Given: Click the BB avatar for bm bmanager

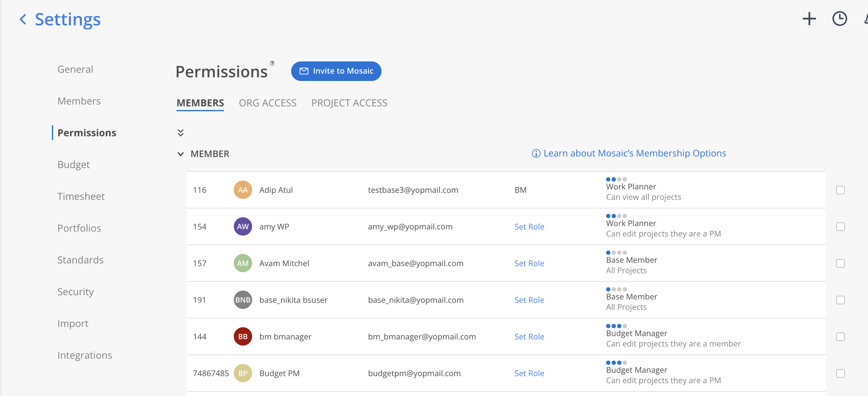Looking at the screenshot, I should pos(243,337).
